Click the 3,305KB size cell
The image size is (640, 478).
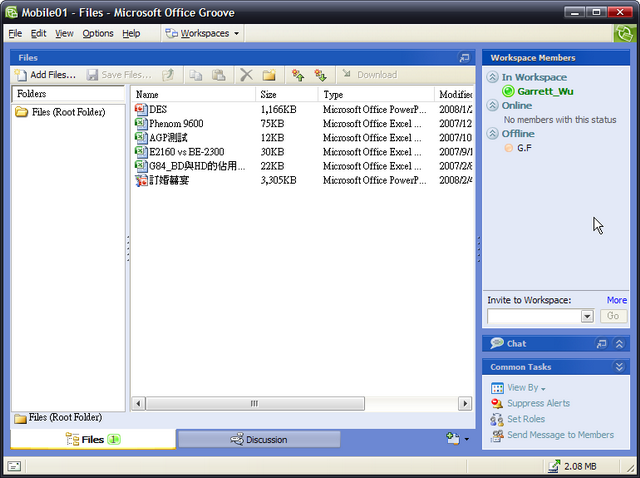(278, 180)
